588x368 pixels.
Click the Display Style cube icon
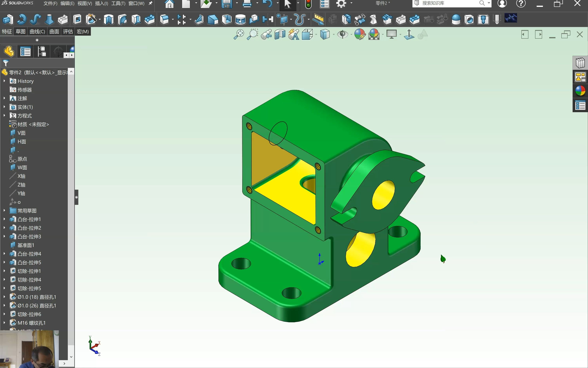click(325, 35)
